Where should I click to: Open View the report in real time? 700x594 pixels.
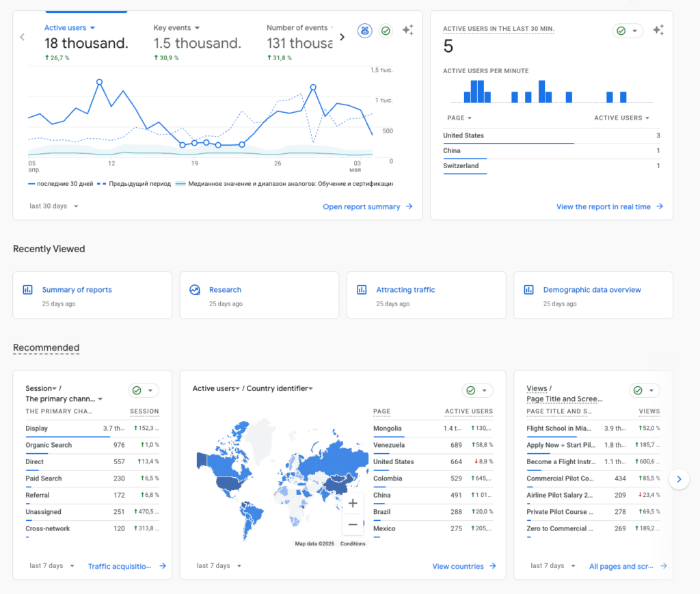[609, 206]
